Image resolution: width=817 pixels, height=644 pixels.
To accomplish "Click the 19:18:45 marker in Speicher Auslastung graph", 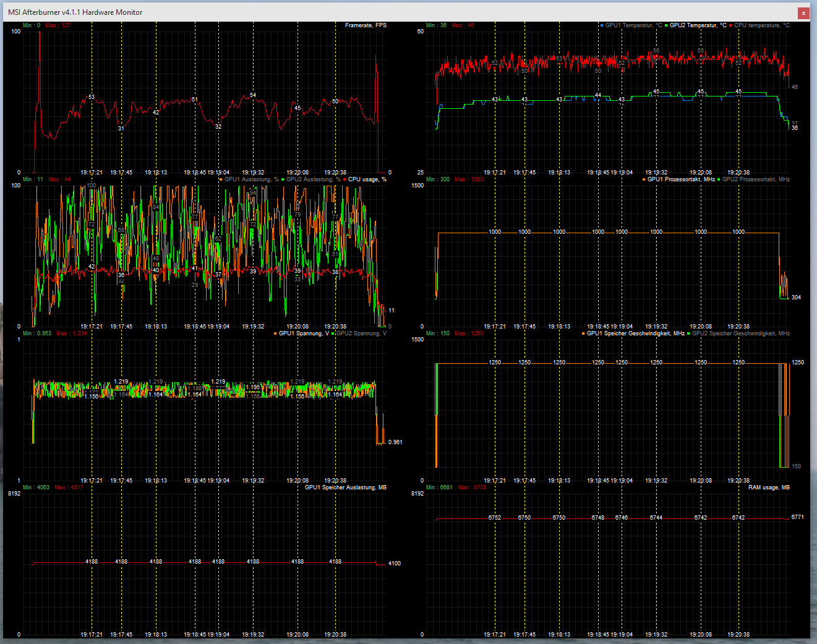I will 195,635.
